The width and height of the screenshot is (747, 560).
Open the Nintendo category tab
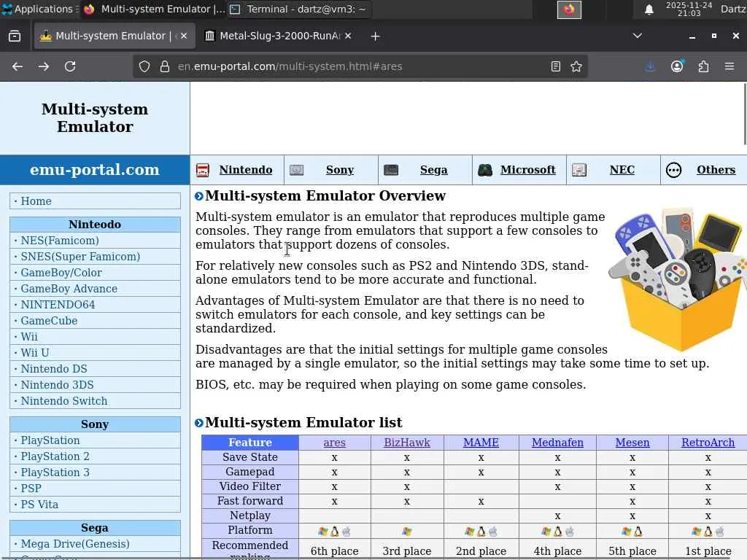[245, 170]
